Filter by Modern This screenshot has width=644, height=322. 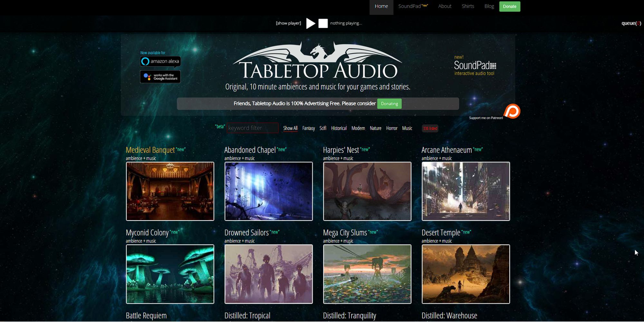(x=358, y=128)
